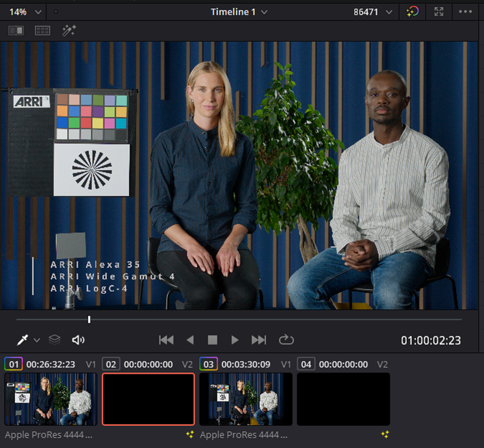The image size is (484, 448).
Task: Click the V2 track label of clip 02
Action: 187,364
